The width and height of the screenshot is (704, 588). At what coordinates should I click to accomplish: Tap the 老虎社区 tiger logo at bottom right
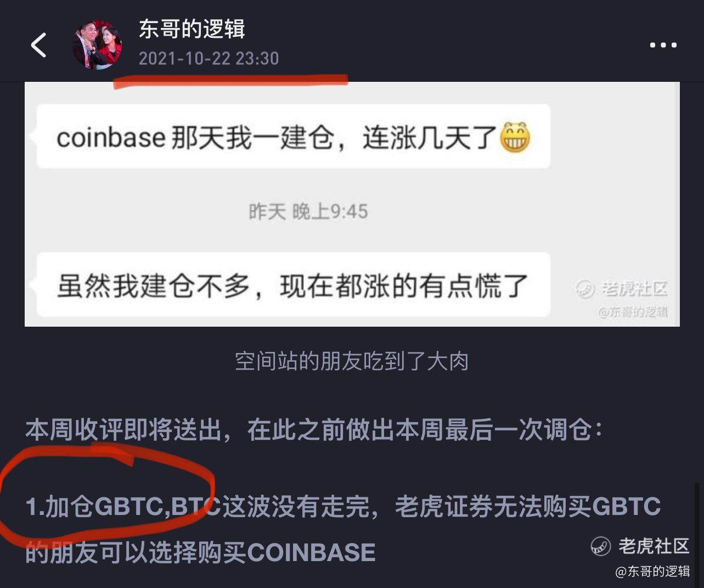point(640,546)
